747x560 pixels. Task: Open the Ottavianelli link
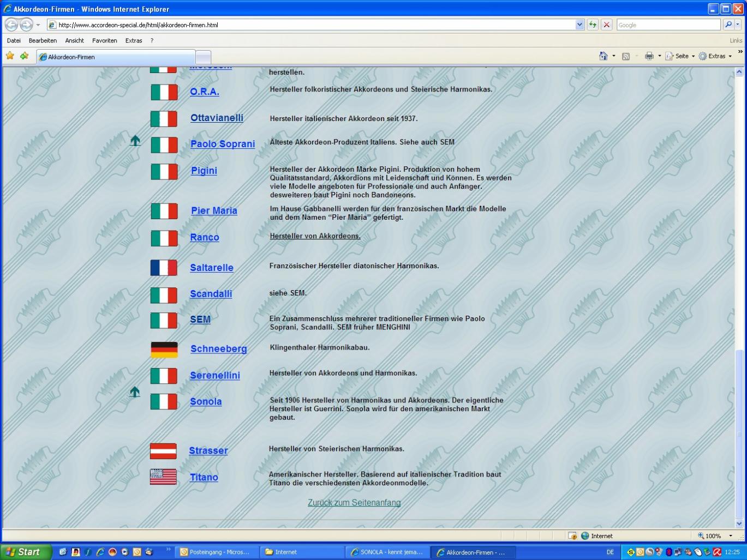(x=217, y=118)
